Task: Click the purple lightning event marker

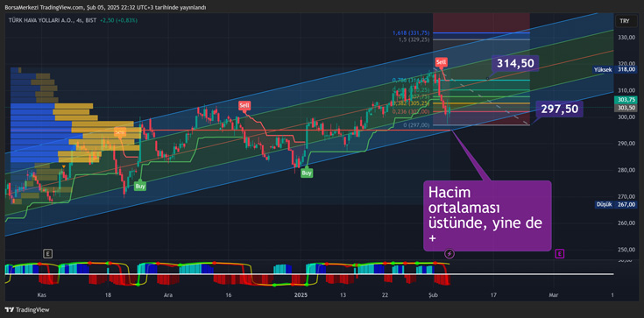Action: click(x=449, y=253)
